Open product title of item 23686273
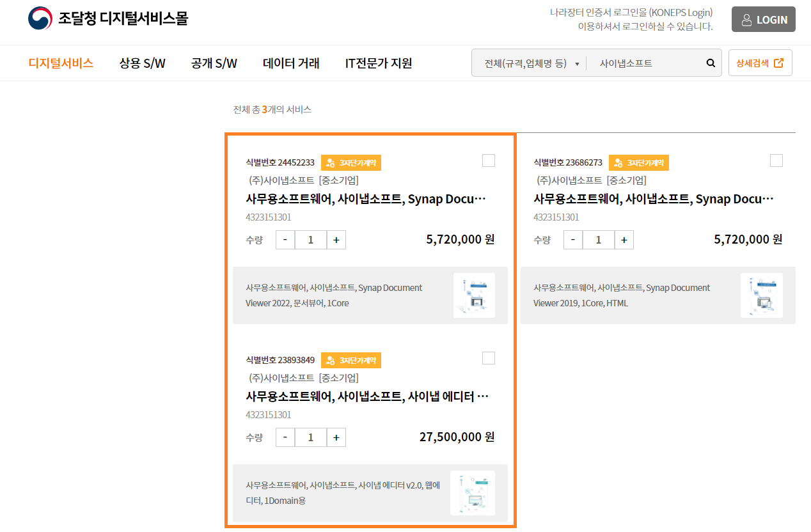Image resolution: width=811 pixels, height=532 pixels. point(654,199)
